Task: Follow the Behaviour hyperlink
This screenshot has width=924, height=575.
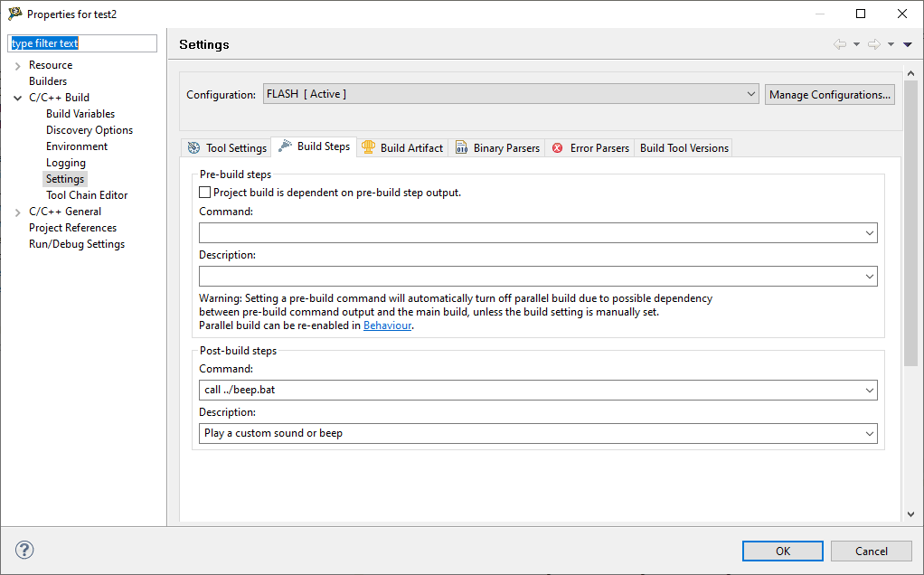Action: 387,325
